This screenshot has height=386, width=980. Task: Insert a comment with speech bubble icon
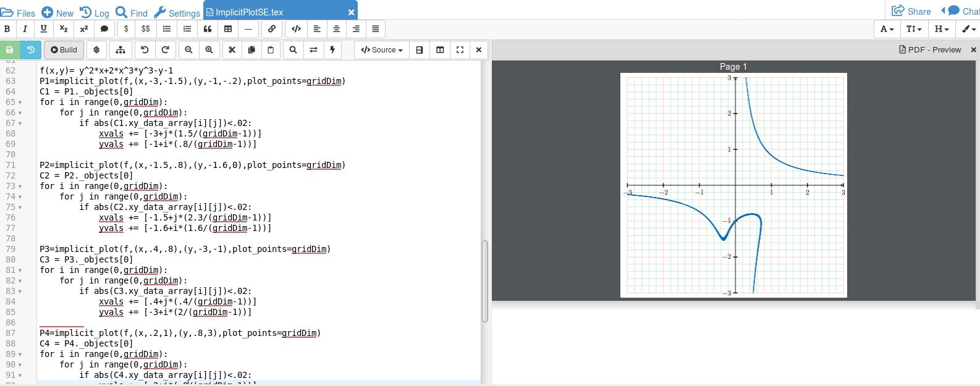[x=104, y=28]
